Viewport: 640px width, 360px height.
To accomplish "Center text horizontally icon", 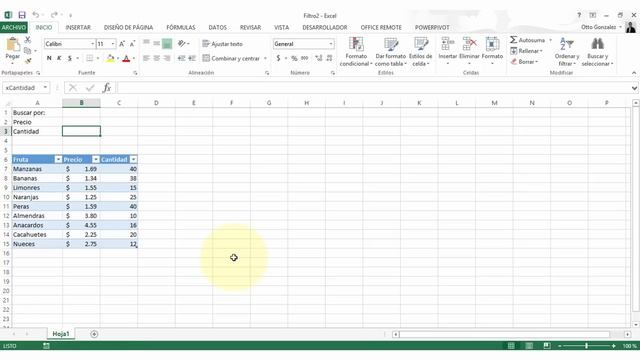I will 157,58.
